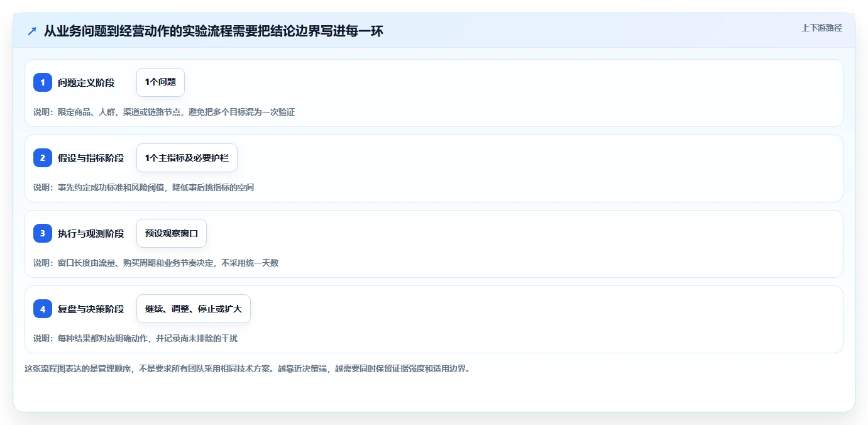Click the 假设与指标阶段 step title
Screen dimensions: 868x425
[x=91, y=158]
